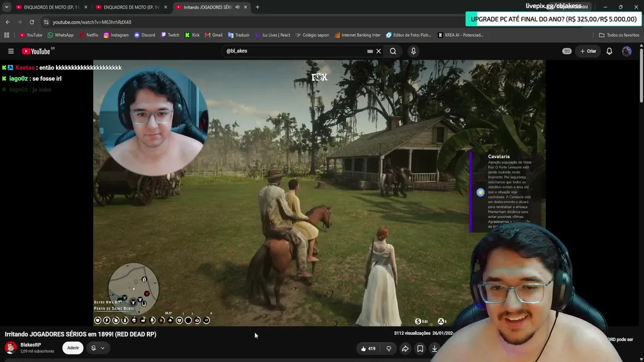This screenshot has height=362, width=644.
Task: Open the BlakesRP channel name link
Action: [x=31, y=345]
